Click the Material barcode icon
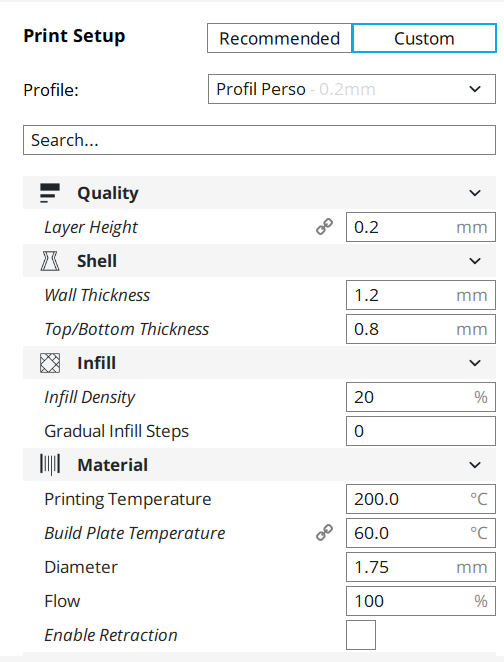504x662 pixels. click(50, 465)
